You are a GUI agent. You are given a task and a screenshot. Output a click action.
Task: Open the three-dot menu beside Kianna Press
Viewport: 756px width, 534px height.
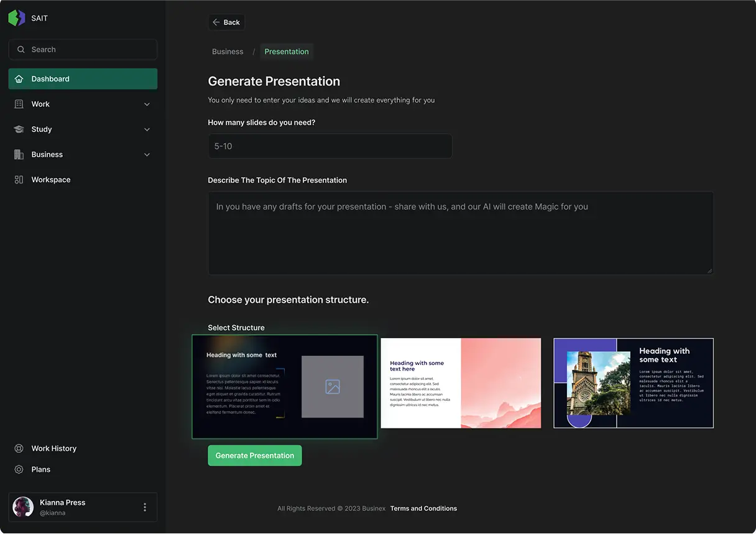[145, 507]
